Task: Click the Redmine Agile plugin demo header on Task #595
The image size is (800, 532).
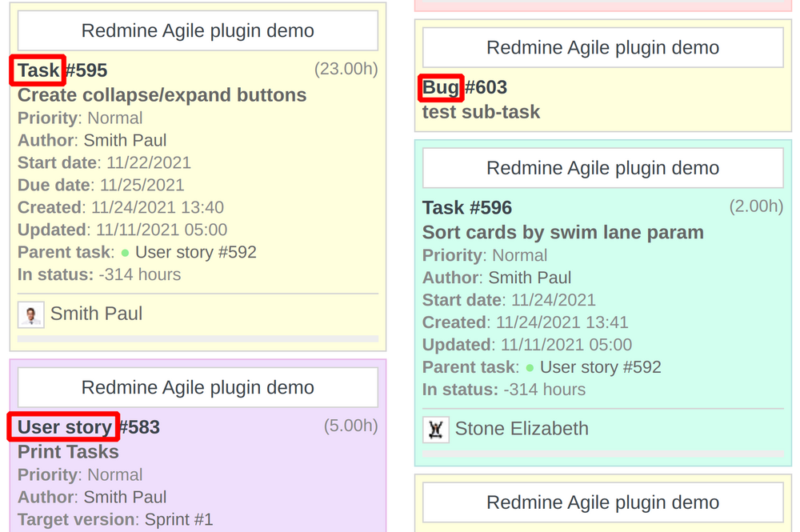Action: tap(197, 30)
